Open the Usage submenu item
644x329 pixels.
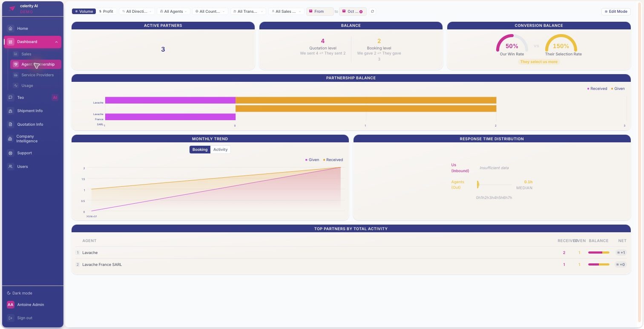point(36,86)
